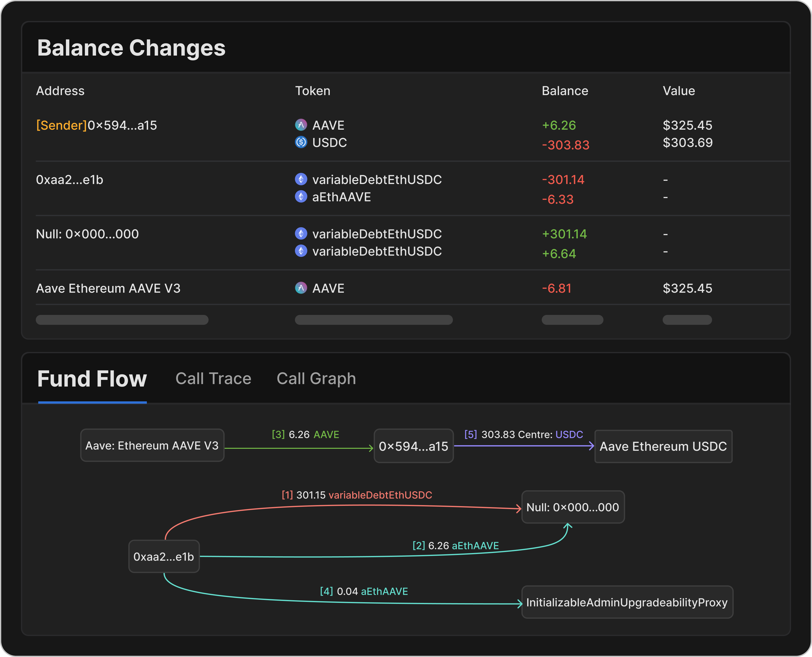
Task: Click the [5] 303.83 Centre: USDC label
Action: click(524, 434)
